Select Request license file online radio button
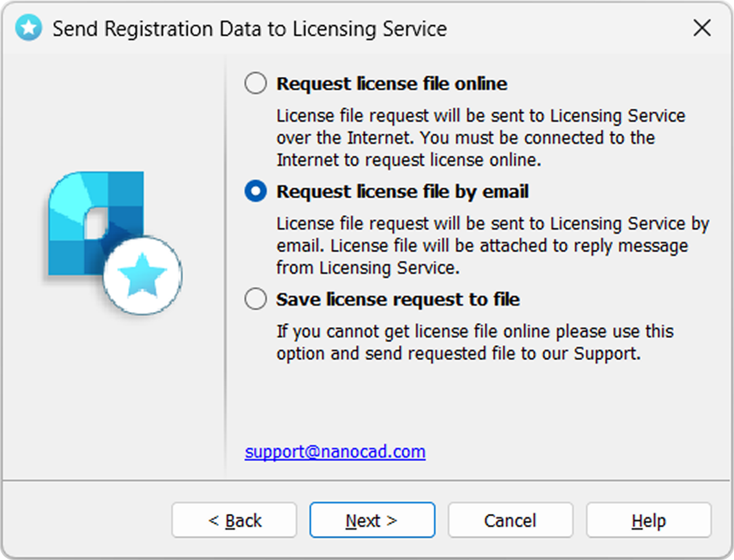Viewport: 734px width, 560px height. pyautogui.click(x=256, y=84)
